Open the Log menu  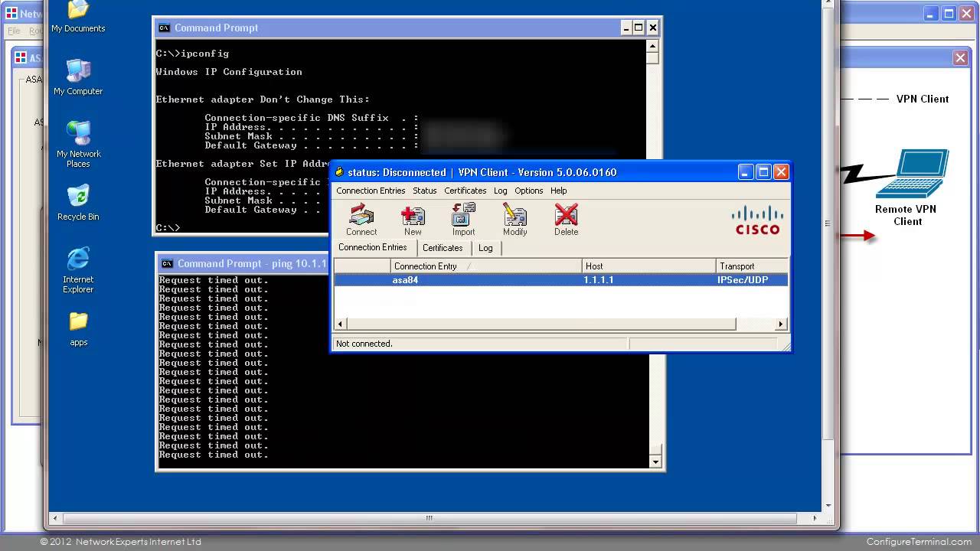tap(500, 191)
